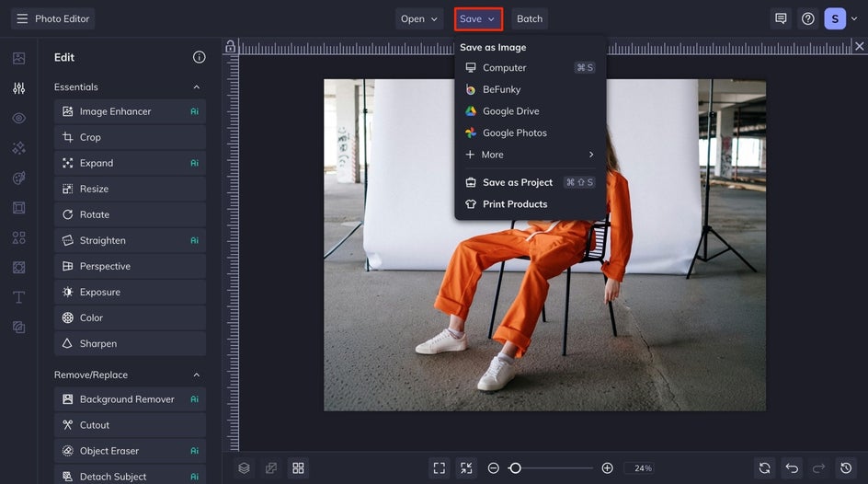Open the Image Enhancer tool

pyautogui.click(x=130, y=111)
